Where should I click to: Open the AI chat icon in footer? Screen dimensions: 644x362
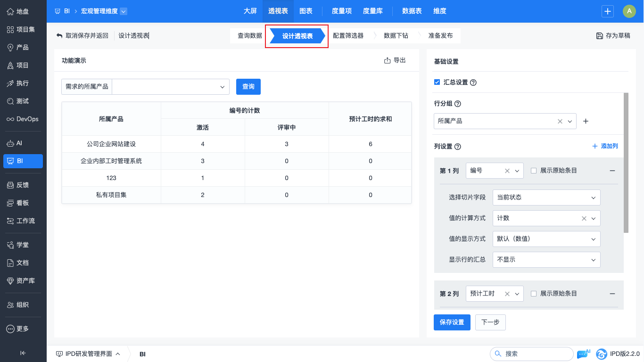[583, 354]
